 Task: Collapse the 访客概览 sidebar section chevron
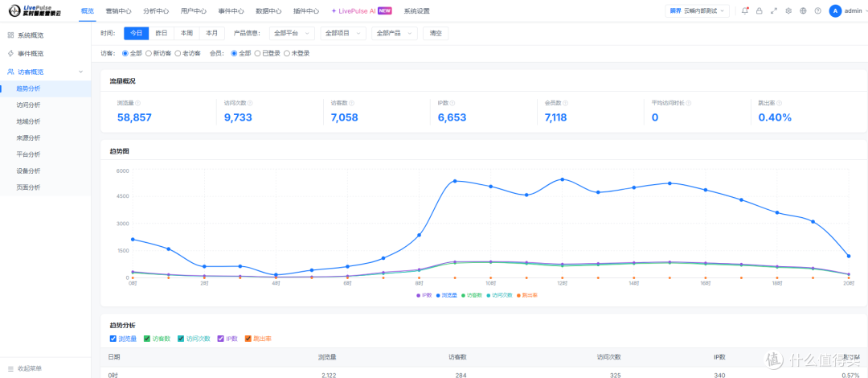click(81, 72)
